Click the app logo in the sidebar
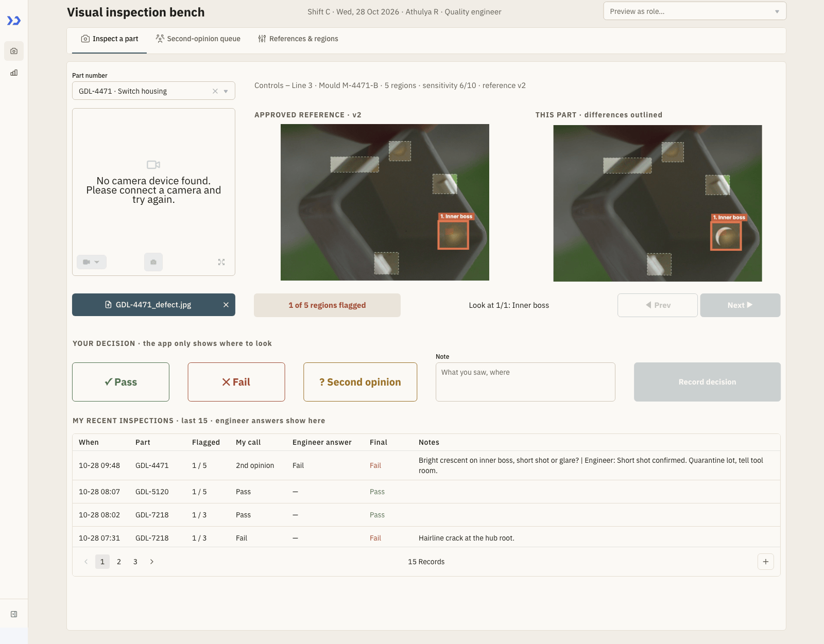 pyautogui.click(x=14, y=21)
